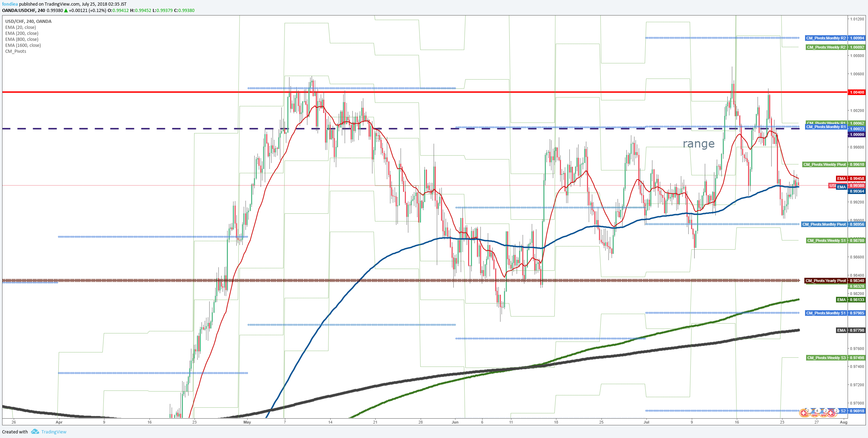The height and width of the screenshot is (438, 868).
Task: Click the Aug label on the time axis
Action: [x=843, y=422]
